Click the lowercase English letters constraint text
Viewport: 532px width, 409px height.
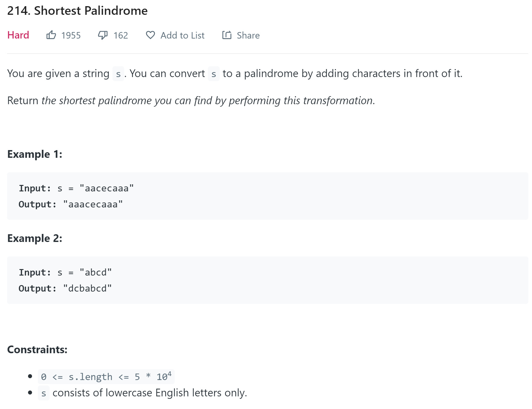tap(150, 393)
